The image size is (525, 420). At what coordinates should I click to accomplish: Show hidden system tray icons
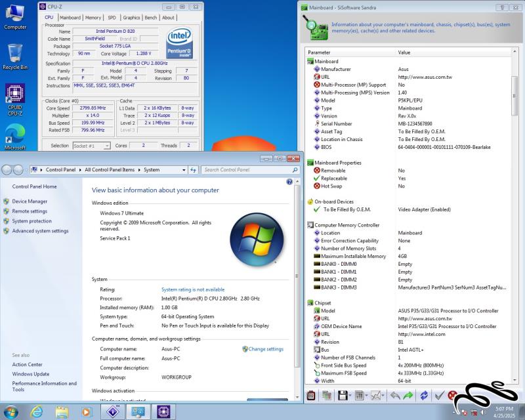pyautogui.click(x=454, y=413)
